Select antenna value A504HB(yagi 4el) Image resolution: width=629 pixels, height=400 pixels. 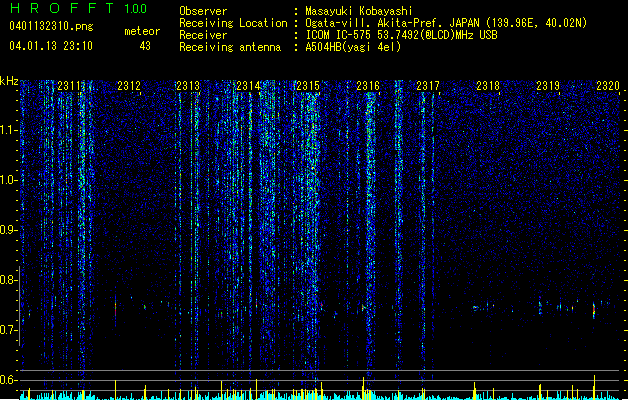pos(353,47)
